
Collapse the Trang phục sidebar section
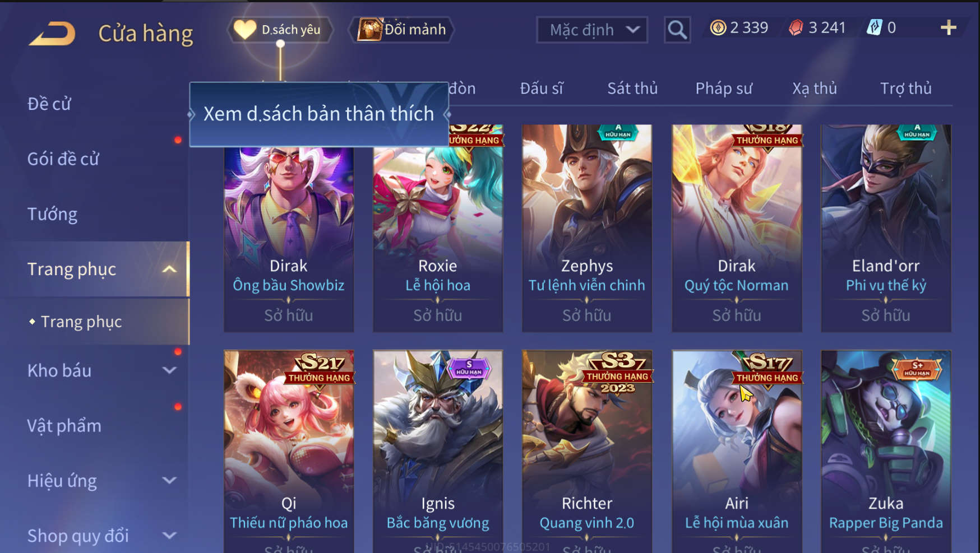(169, 269)
